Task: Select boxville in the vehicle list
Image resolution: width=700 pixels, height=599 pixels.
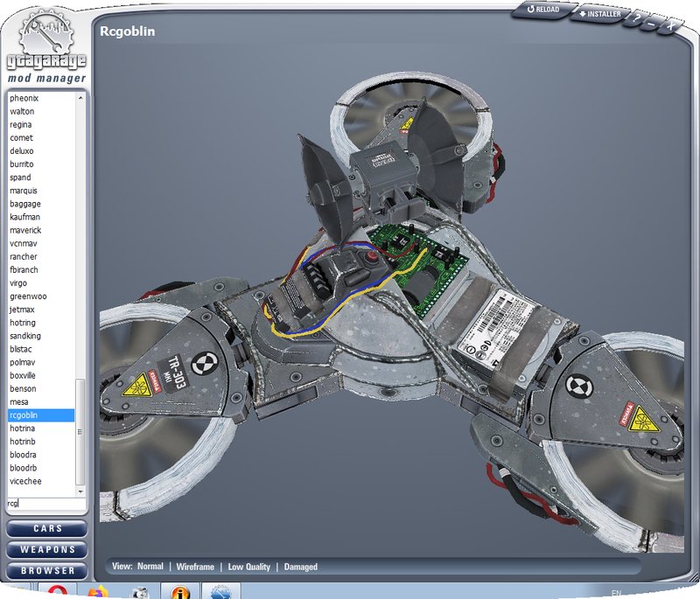Action: (41, 375)
